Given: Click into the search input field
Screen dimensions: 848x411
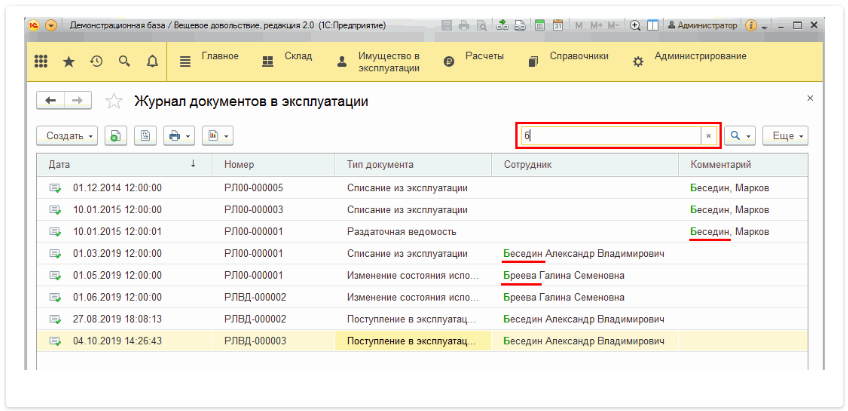Looking at the screenshot, I should point(608,135).
